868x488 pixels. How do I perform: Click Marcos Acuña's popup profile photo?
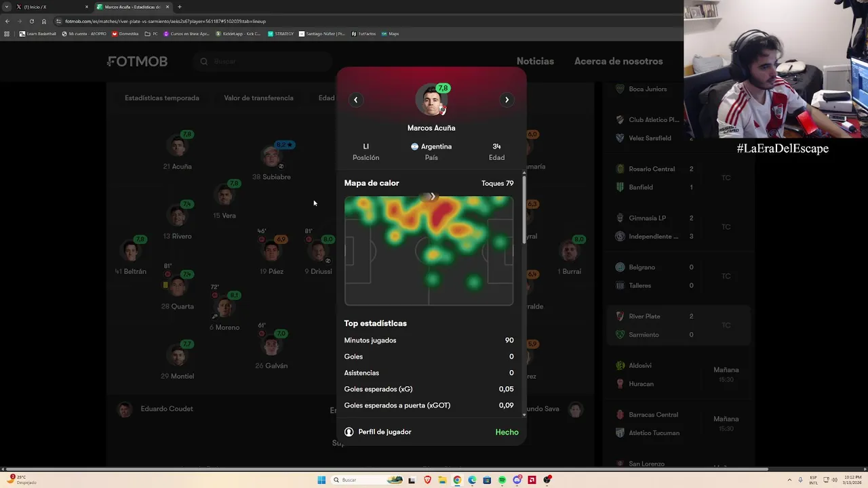[431, 101]
